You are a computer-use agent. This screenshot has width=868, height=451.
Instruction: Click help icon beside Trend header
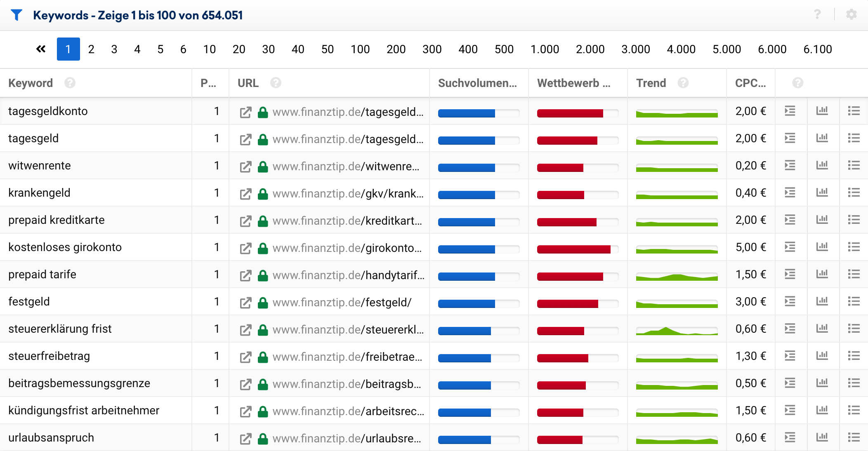click(x=683, y=83)
